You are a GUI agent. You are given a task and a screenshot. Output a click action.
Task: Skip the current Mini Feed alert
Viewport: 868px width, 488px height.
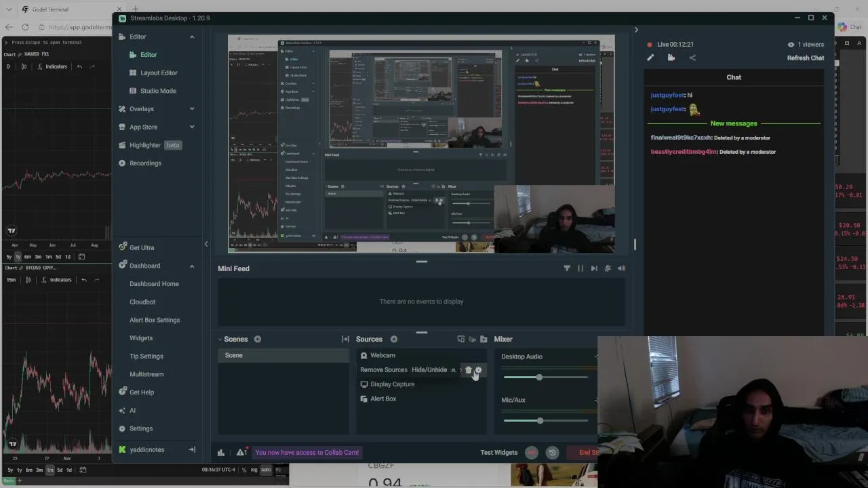(x=594, y=268)
